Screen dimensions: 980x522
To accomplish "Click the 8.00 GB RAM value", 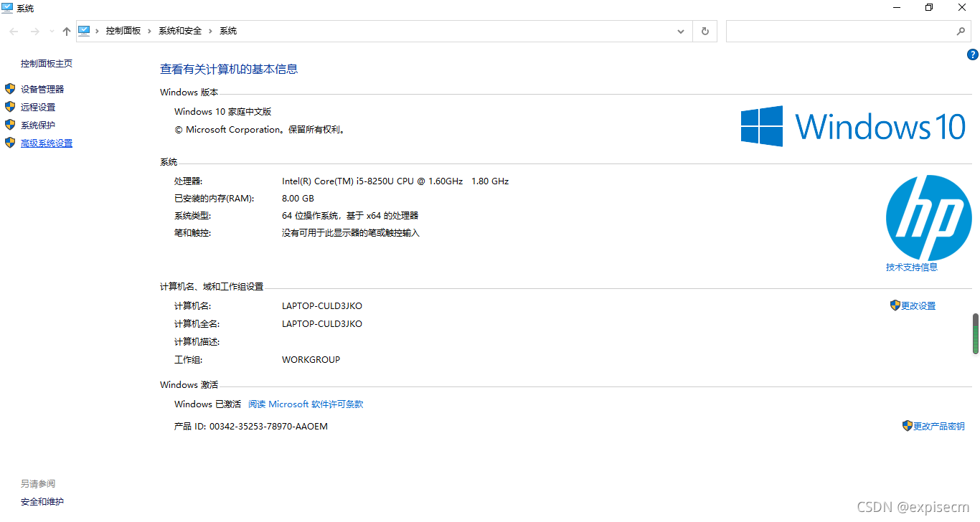I will (298, 199).
